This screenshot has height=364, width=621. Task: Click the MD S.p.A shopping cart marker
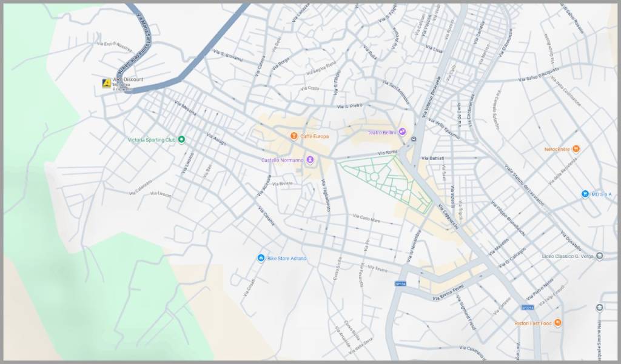point(585,194)
